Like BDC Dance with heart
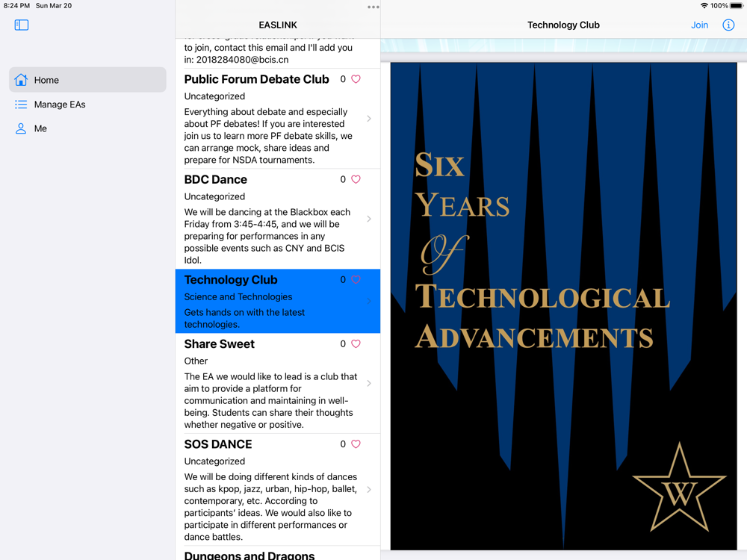The image size is (747, 560). (x=356, y=179)
